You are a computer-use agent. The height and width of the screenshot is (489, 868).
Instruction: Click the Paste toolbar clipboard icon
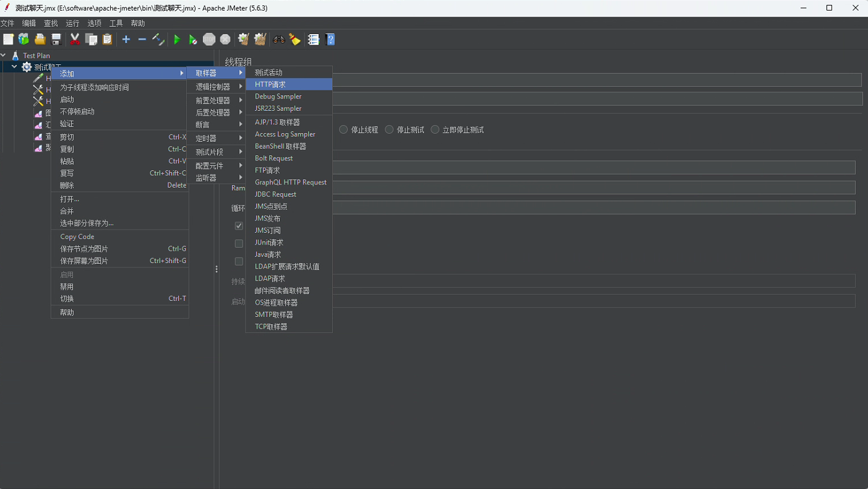coord(107,39)
